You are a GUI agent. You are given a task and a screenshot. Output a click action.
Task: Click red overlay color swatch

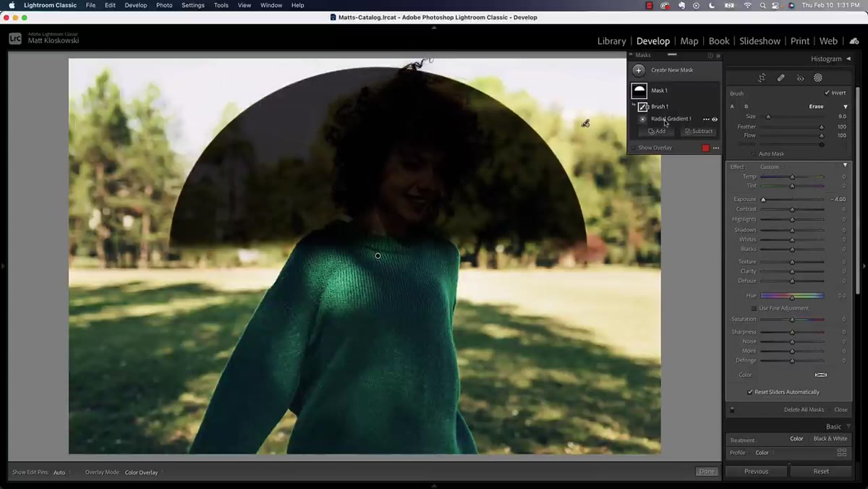coord(706,148)
